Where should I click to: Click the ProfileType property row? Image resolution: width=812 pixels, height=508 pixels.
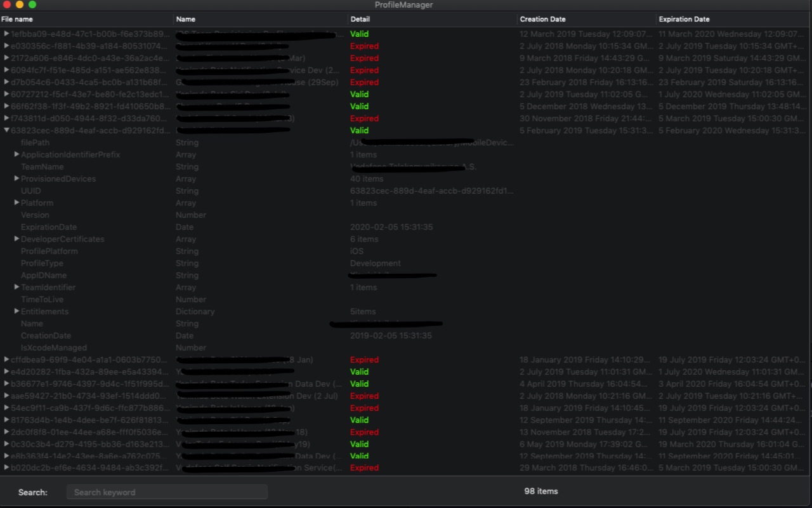tap(406, 263)
